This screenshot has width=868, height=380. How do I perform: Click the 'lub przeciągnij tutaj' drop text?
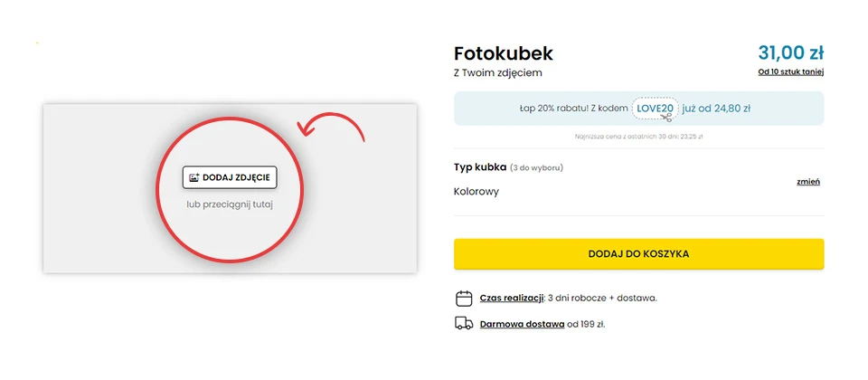click(x=230, y=204)
